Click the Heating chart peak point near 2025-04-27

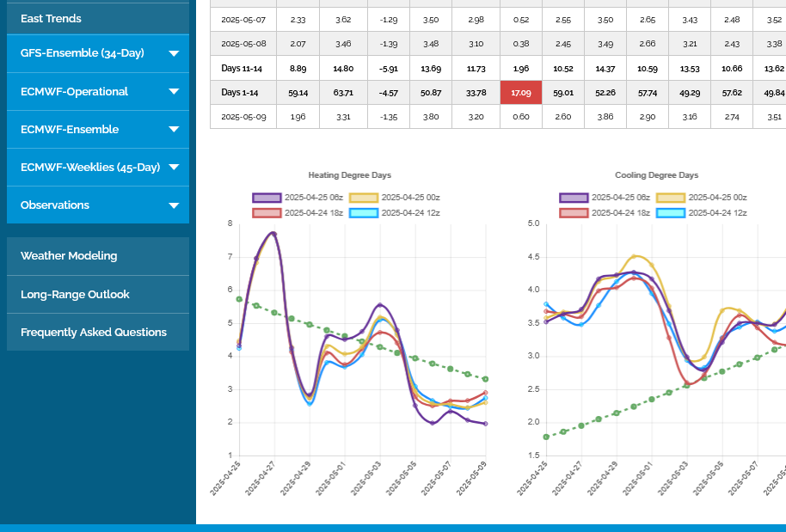coord(273,233)
